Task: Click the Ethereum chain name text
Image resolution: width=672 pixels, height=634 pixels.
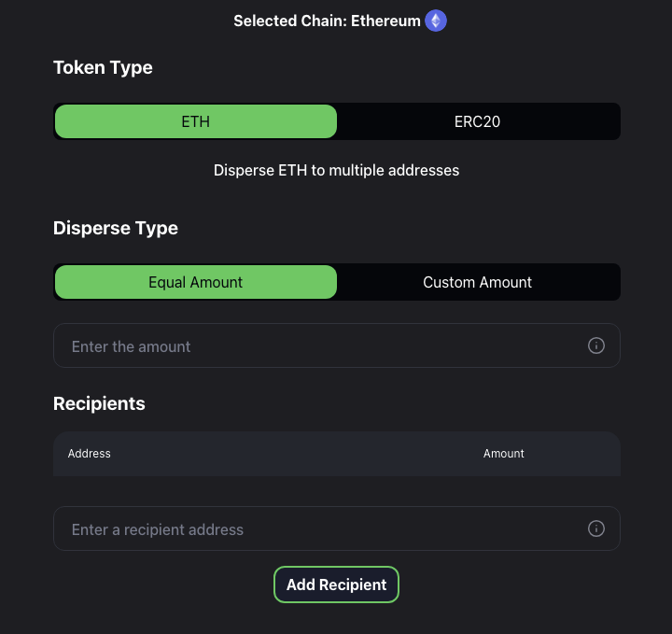Action: [x=385, y=21]
